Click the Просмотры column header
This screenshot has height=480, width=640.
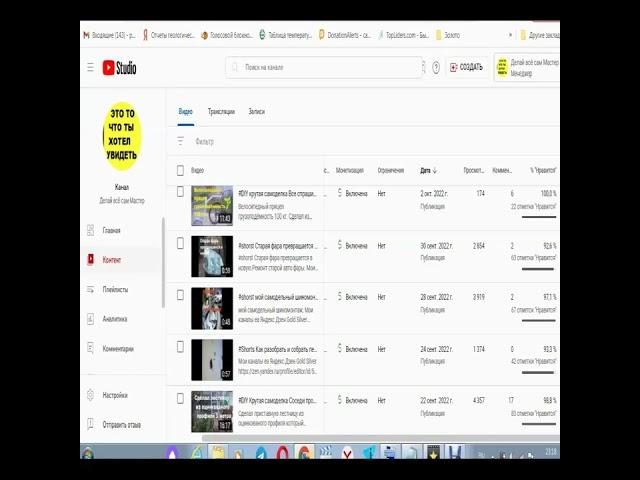pyautogui.click(x=473, y=171)
